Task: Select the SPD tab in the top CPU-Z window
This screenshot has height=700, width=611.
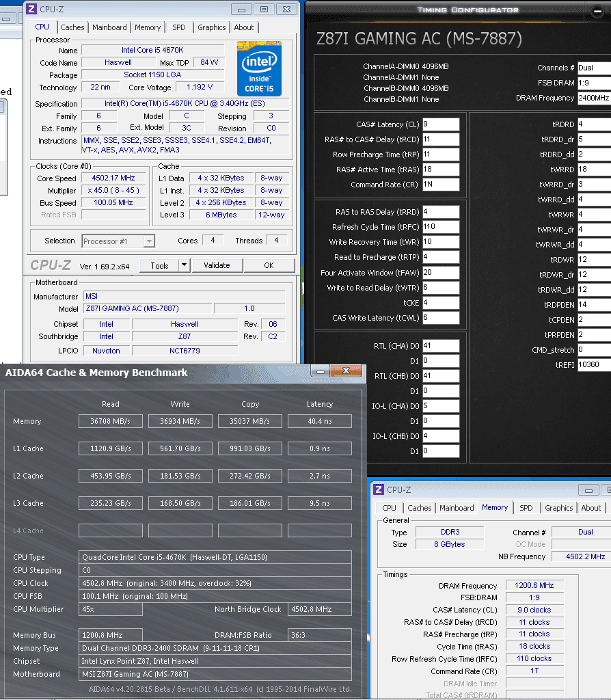Action: pos(178,27)
